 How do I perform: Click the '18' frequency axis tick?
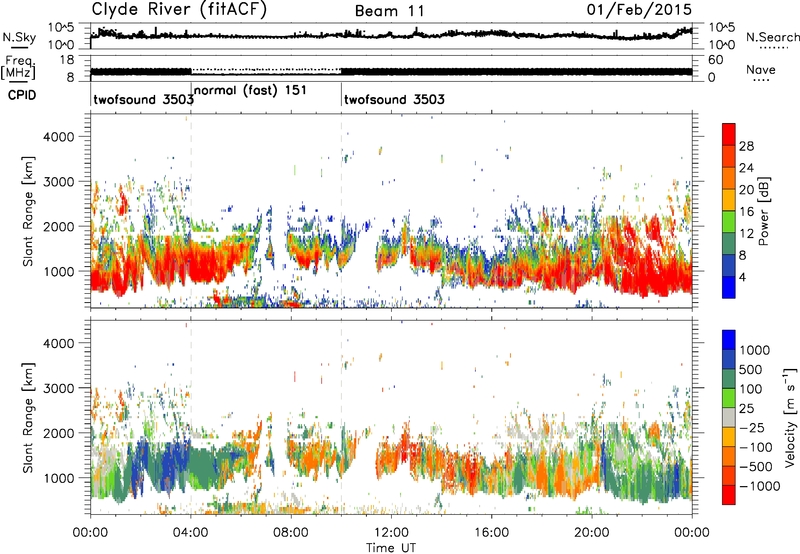coord(66,60)
